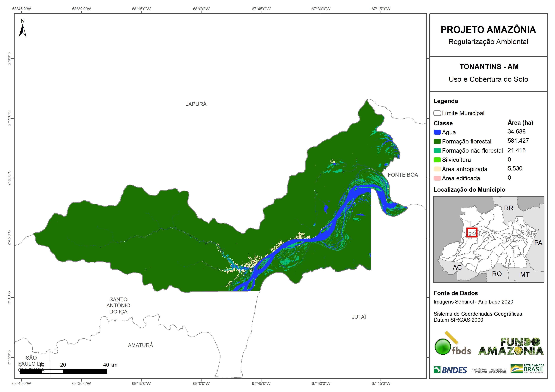Click the bright green Silvicultura swatch
Viewport: 555px width, 392px height.
[437, 160]
